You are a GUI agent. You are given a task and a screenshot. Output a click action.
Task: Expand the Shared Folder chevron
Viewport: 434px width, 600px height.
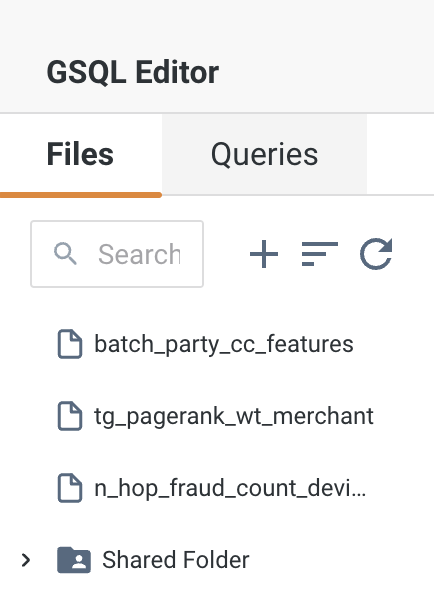26,560
